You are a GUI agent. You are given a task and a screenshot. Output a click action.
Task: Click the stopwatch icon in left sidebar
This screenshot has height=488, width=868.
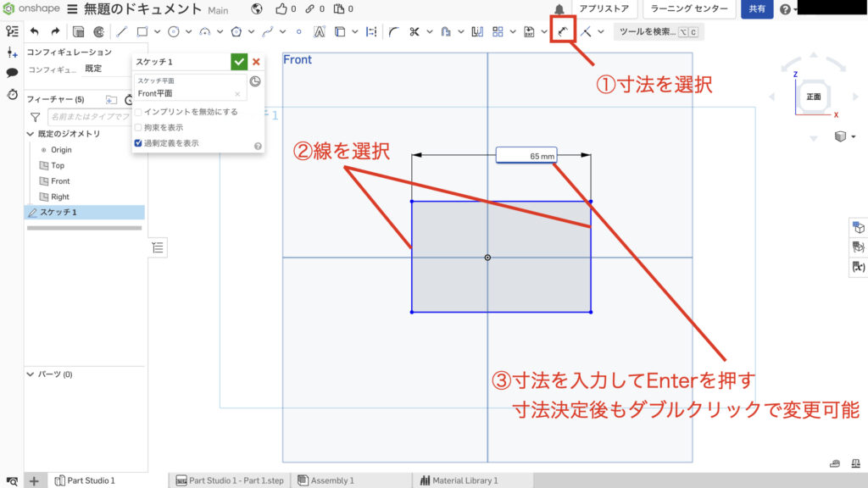click(12, 94)
